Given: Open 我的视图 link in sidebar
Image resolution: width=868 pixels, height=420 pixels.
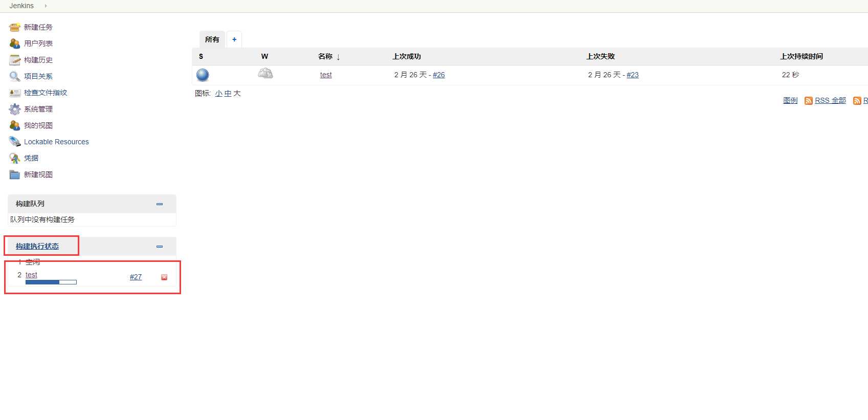Looking at the screenshot, I should pyautogui.click(x=38, y=125).
